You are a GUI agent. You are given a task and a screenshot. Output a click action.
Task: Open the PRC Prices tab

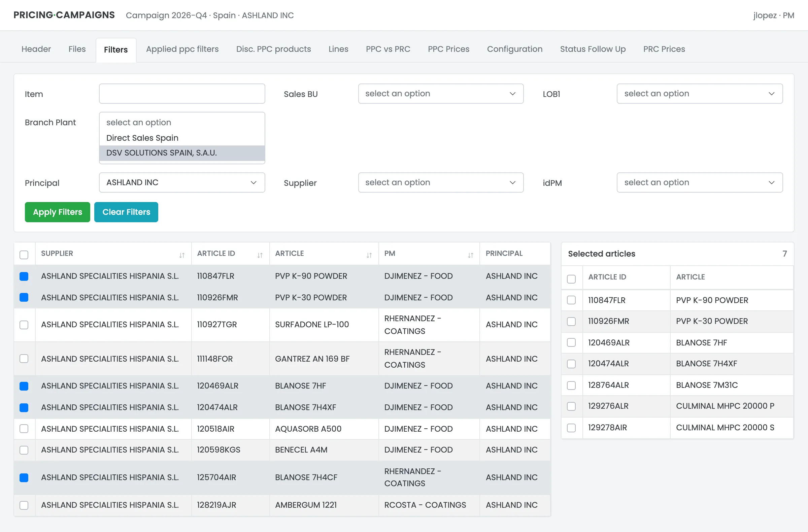pyautogui.click(x=664, y=49)
